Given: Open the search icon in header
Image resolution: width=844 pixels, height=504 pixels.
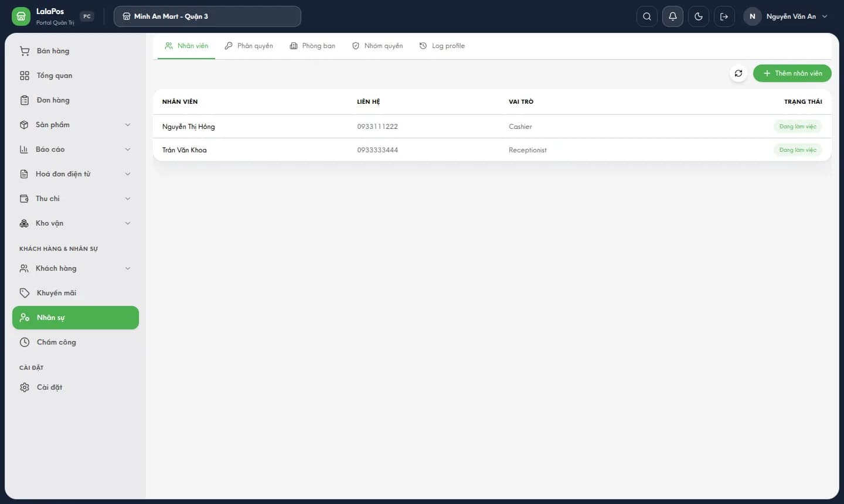Looking at the screenshot, I should tap(646, 16).
